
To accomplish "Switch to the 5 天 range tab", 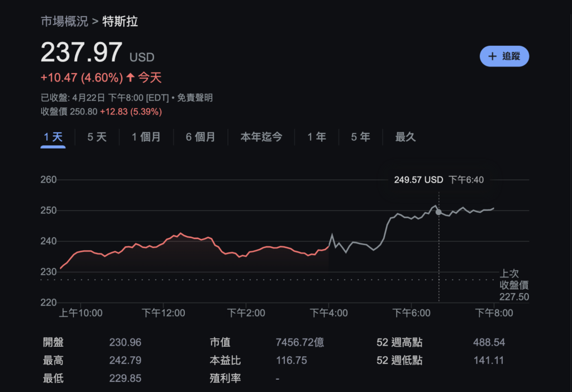I will (x=97, y=137).
